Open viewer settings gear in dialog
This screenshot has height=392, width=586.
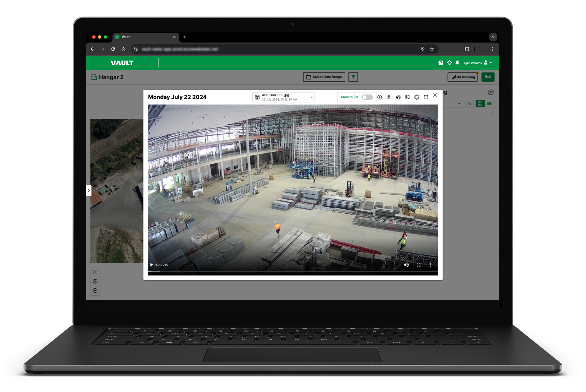[417, 97]
